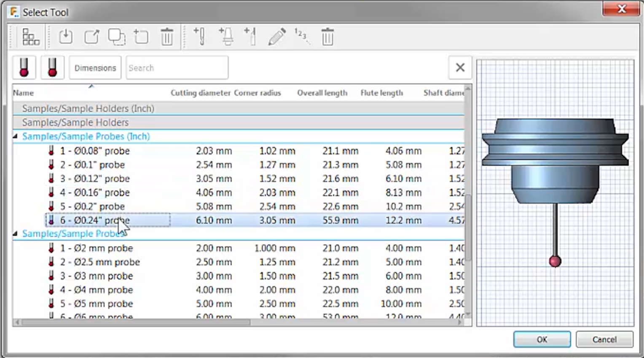Click trash icon beside Renumber tools
Image resolution: width=644 pixels, height=358 pixels.
[327, 37]
